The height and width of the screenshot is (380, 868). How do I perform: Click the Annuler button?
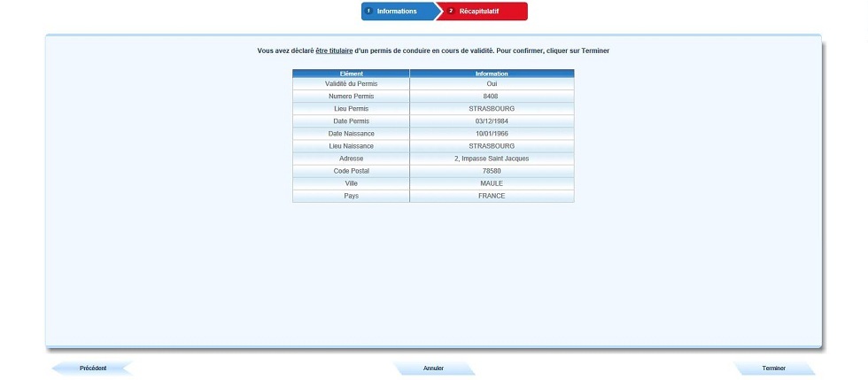pos(433,368)
